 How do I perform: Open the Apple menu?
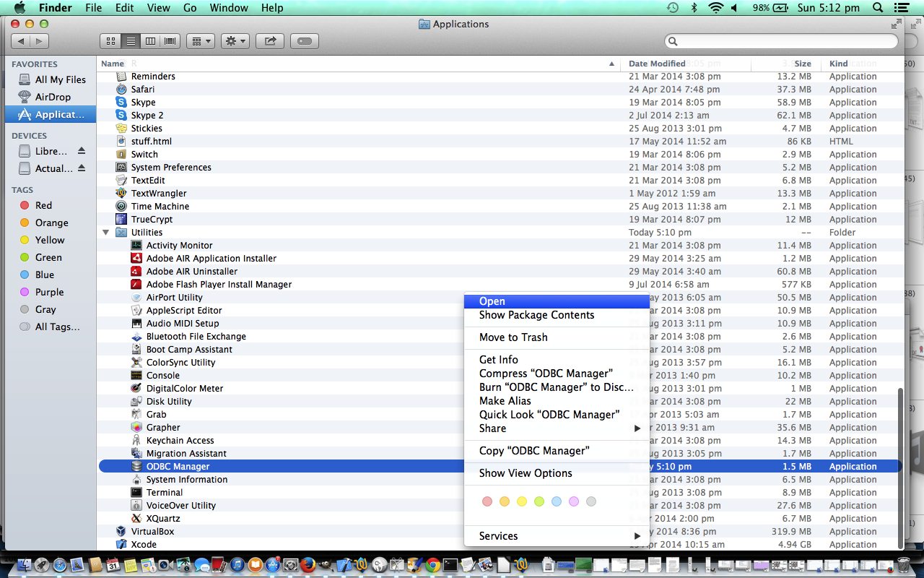pos(19,8)
